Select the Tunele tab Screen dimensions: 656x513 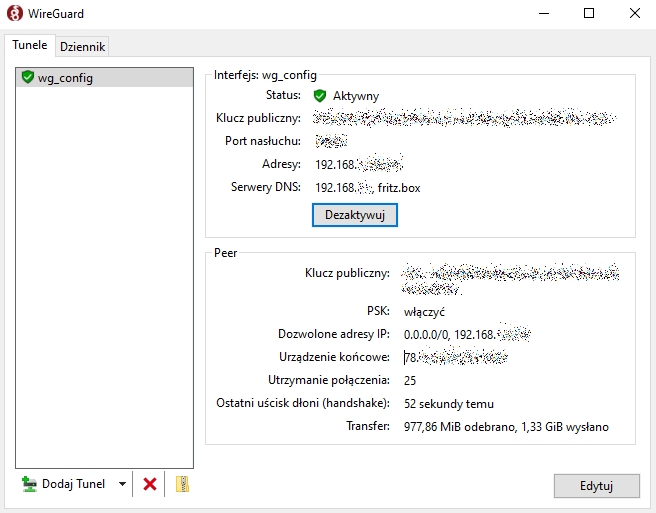click(x=29, y=45)
